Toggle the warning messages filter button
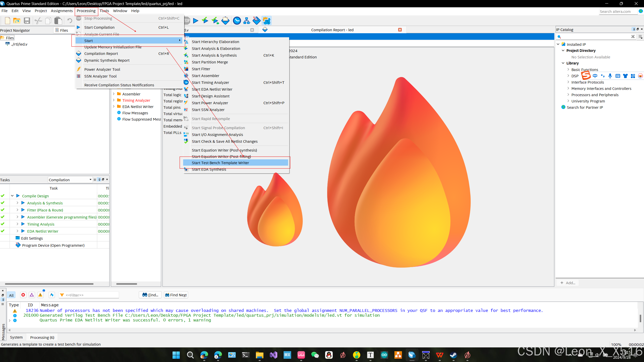This screenshot has height=362, width=644. (40, 295)
